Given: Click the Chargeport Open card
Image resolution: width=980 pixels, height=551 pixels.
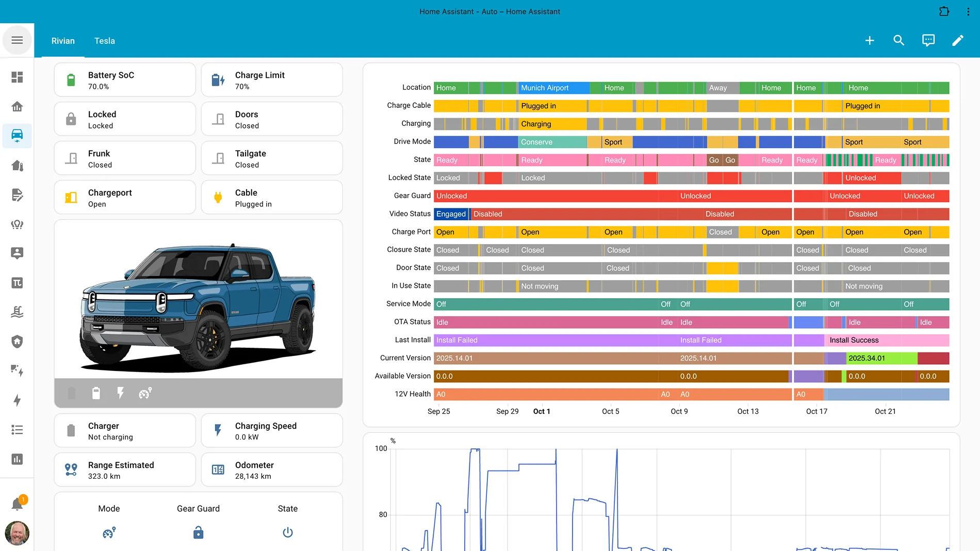Looking at the screenshot, I should coord(125,198).
